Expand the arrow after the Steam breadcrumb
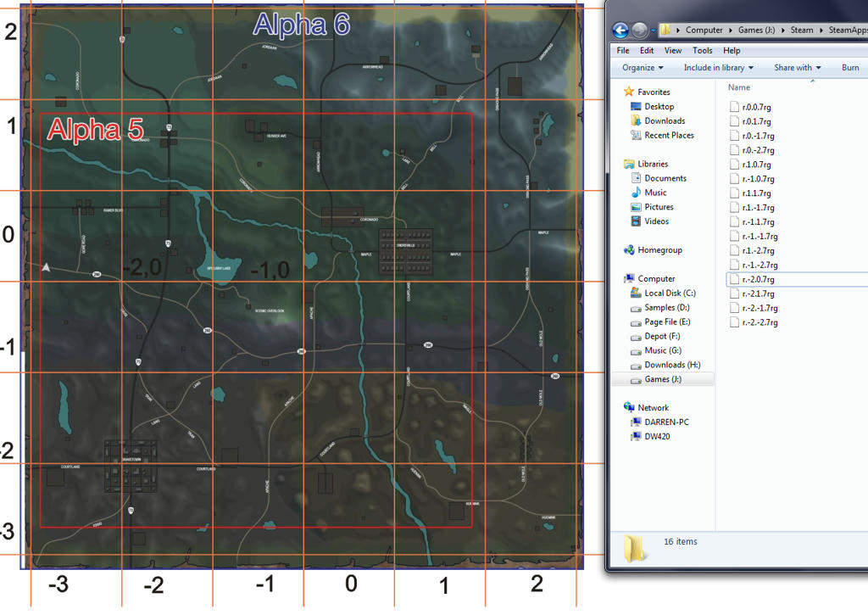 [x=821, y=31]
